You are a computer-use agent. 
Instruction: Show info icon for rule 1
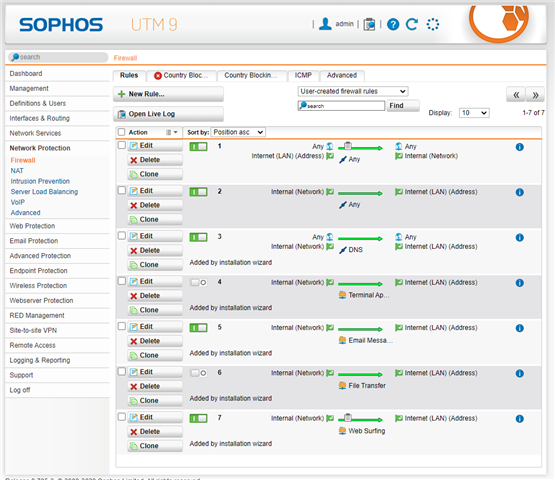pos(519,147)
